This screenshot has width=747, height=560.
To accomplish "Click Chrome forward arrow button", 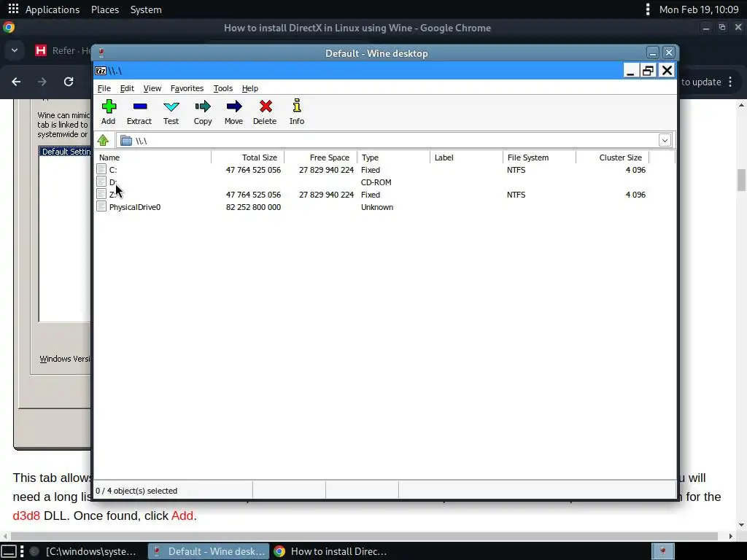I will click(42, 82).
